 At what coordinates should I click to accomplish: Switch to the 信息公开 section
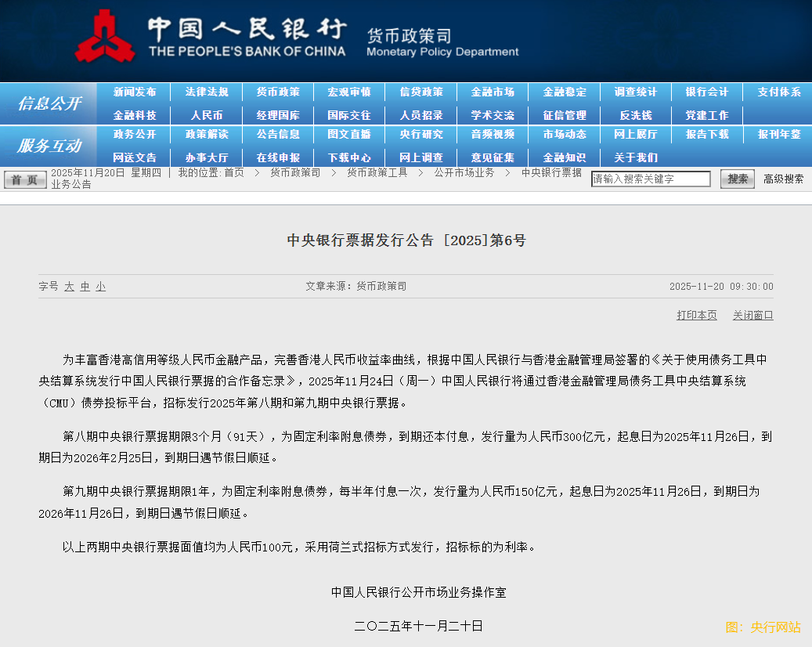click(48, 103)
